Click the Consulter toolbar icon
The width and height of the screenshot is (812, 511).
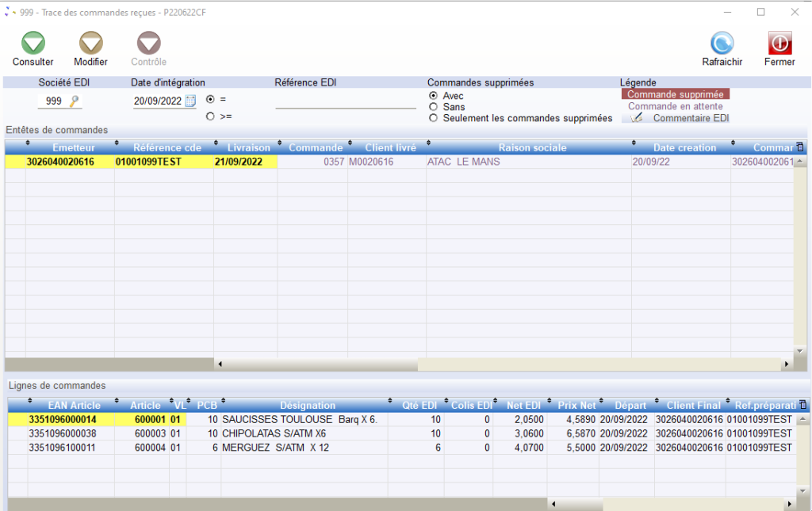33,44
